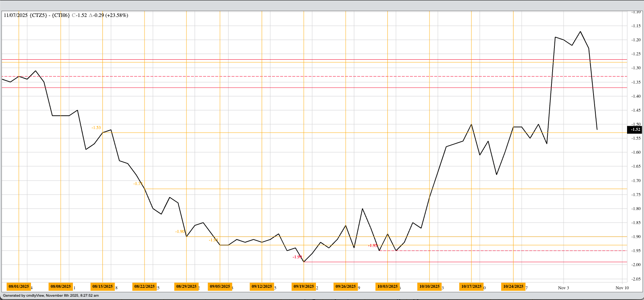
Task: Select the orange -1.73 level label
Action: click(x=138, y=184)
